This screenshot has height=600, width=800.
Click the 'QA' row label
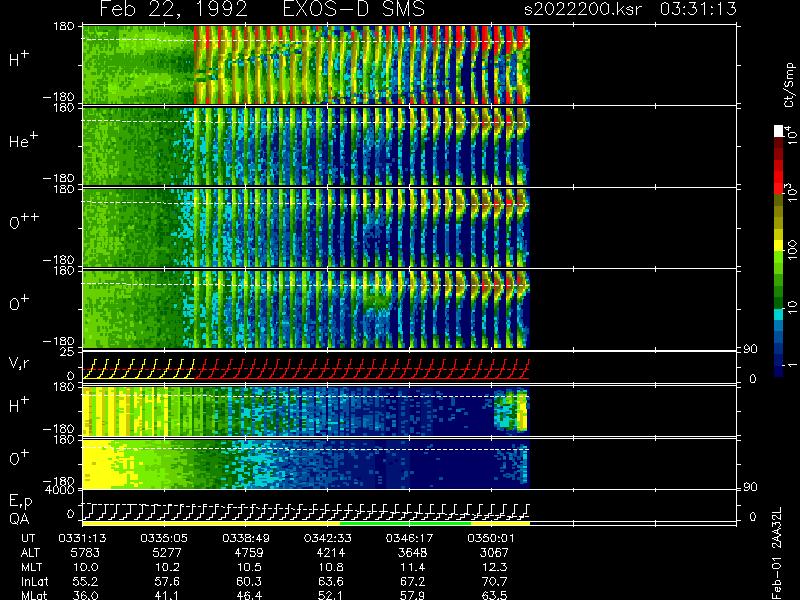point(19,519)
